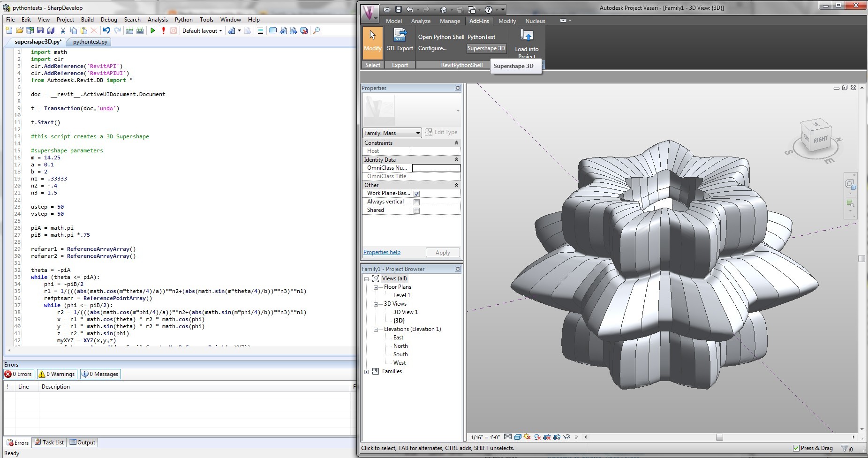The width and height of the screenshot is (868, 458).
Task: Toggle the Press & Drag checkbox
Action: click(796, 448)
